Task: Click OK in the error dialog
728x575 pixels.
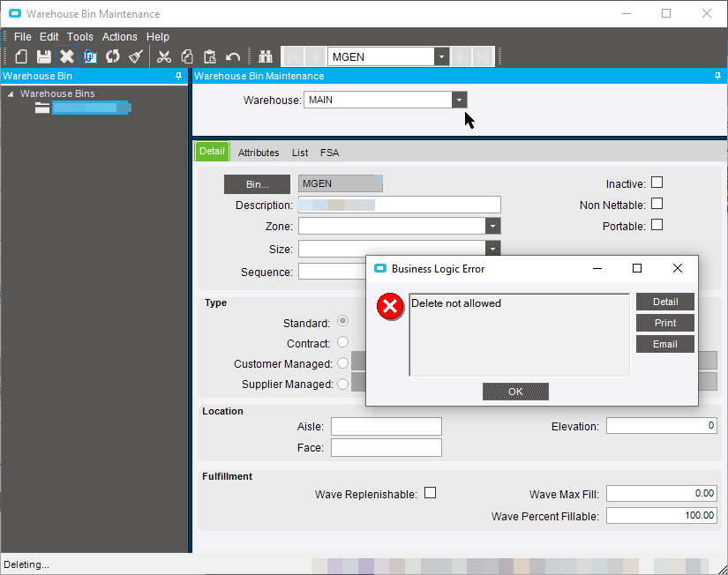Action: click(515, 392)
